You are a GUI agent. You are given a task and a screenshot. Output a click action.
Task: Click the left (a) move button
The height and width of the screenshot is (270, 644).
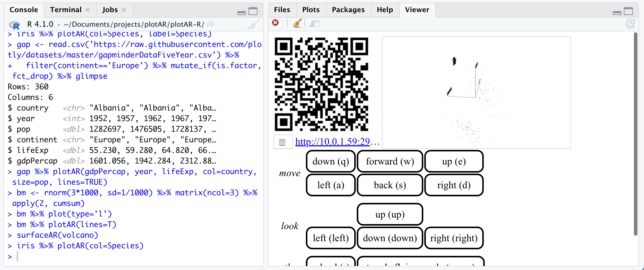331,185
